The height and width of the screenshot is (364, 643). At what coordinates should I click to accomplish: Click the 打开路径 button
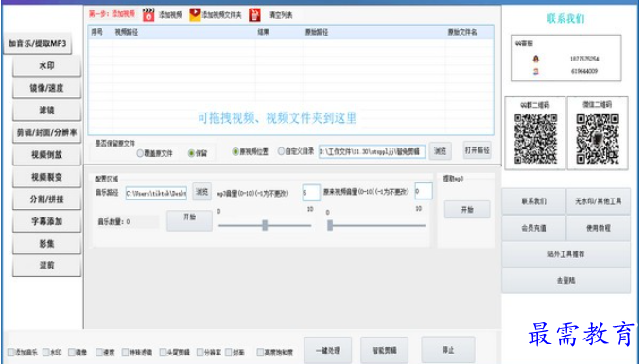(x=477, y=150)
